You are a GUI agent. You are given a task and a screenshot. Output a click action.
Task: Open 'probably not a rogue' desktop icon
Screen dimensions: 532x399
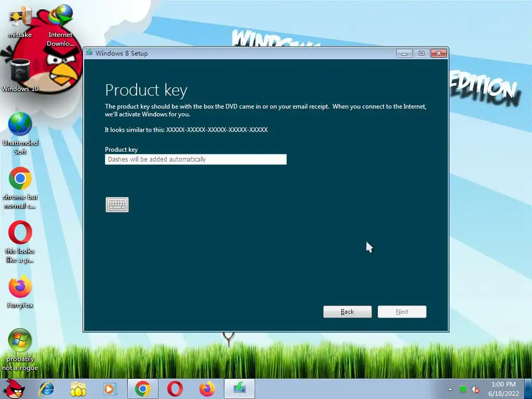pos(20,350)
